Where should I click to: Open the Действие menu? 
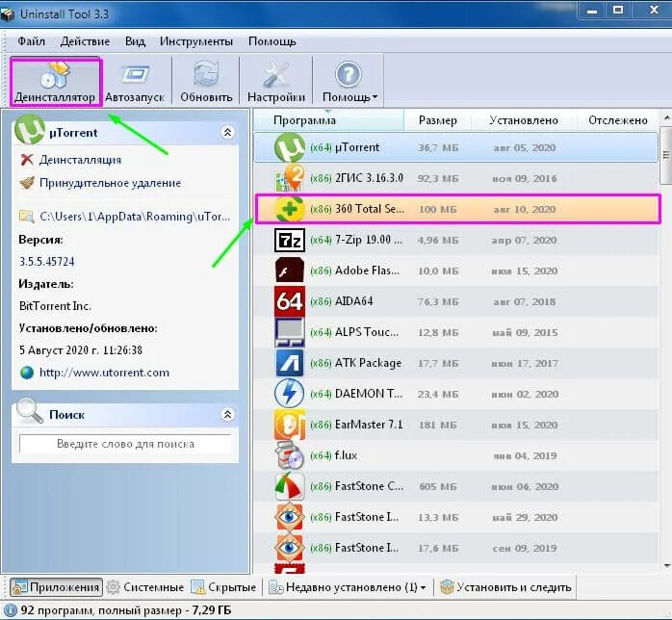click(x=85, y=41)
